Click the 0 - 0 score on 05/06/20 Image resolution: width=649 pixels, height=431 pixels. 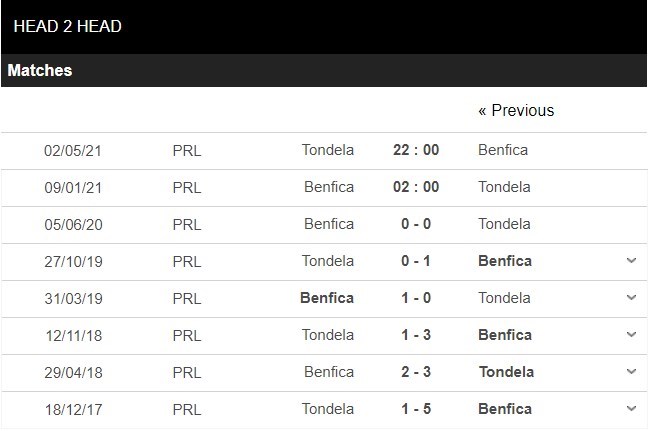(x=416, y=224)
